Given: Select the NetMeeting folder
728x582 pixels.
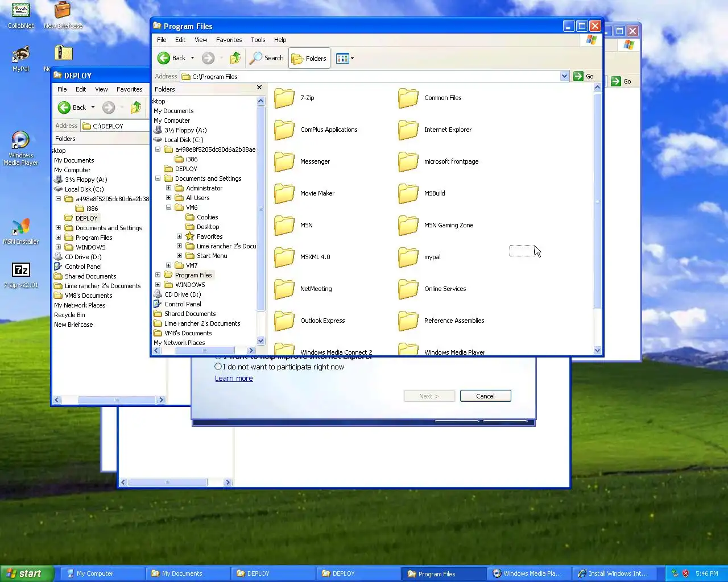Looking at the screenshot, I should tap(304, 289).
